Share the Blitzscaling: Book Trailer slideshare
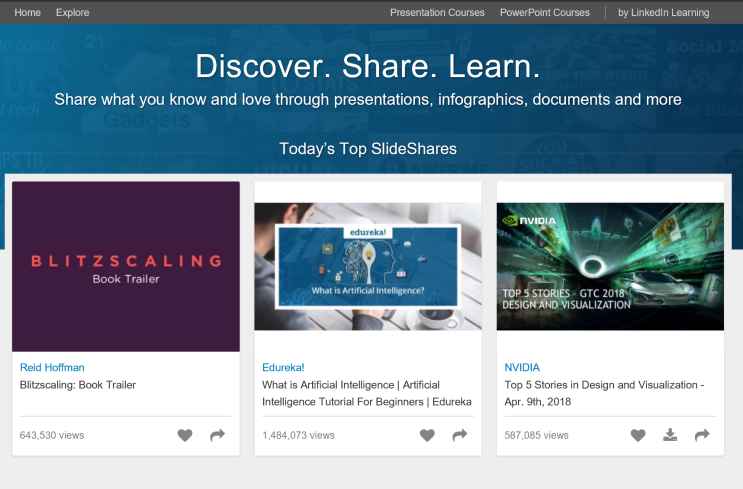The image size is (743, 489). 217,435
